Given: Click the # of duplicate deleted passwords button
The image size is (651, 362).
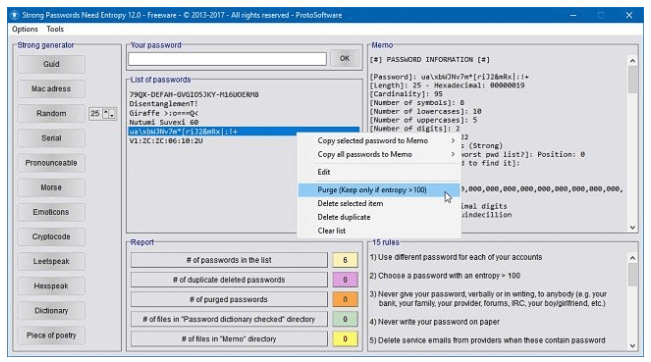Looking at the screenshot, I should tap(229, 280).
